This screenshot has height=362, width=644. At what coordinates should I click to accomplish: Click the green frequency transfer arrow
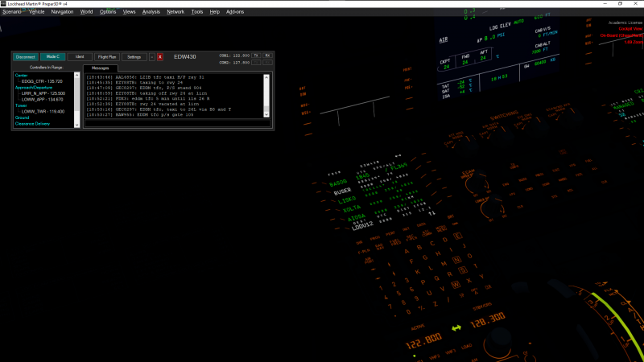456,328
